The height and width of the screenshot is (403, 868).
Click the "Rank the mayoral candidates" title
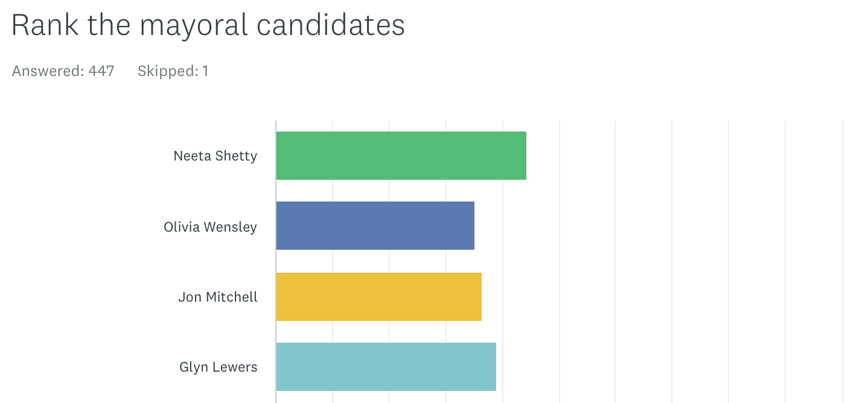pos(208,25)
